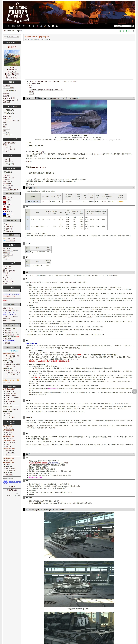Open the ホーム menu item in top bar

click(7, 26)
